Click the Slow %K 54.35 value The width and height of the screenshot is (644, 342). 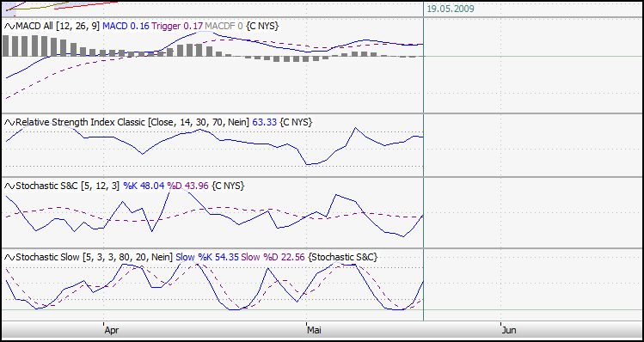[207, 258]
